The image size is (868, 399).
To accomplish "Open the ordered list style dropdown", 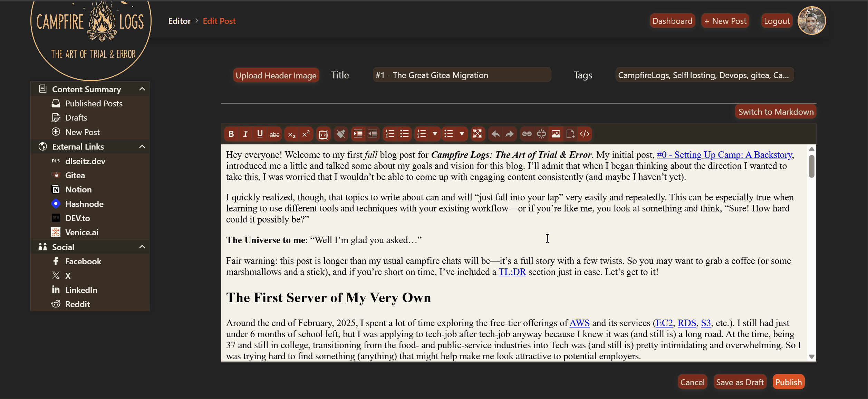I will [x=435, y=134].
